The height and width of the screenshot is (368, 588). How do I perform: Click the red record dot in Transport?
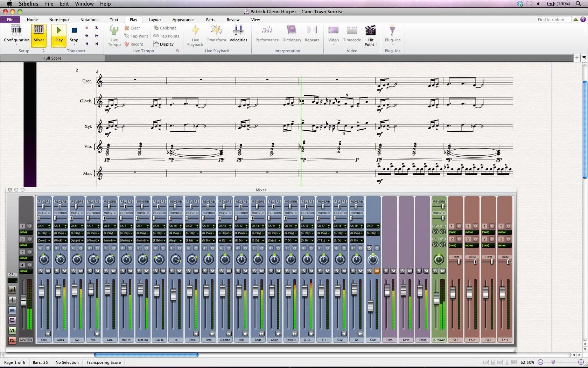[x=87, y=28]
